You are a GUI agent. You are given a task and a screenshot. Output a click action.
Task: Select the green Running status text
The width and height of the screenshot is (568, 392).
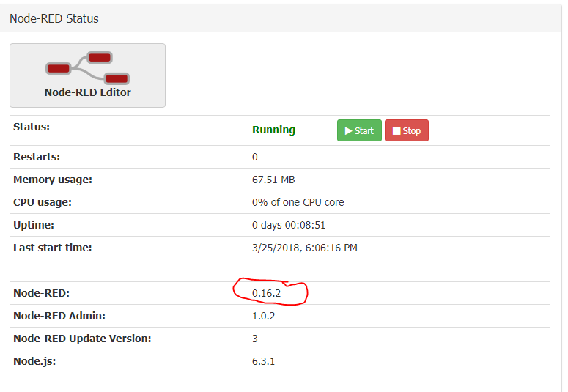tap(273, 130)
